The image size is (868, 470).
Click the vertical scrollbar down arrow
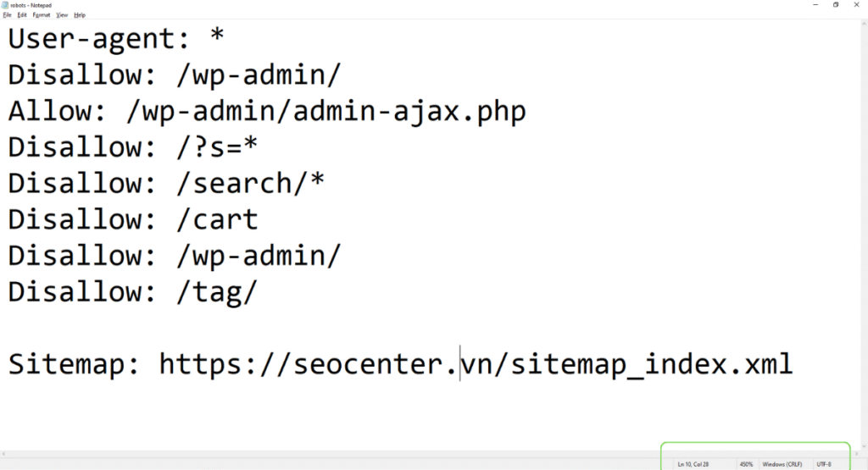point(863,446)
